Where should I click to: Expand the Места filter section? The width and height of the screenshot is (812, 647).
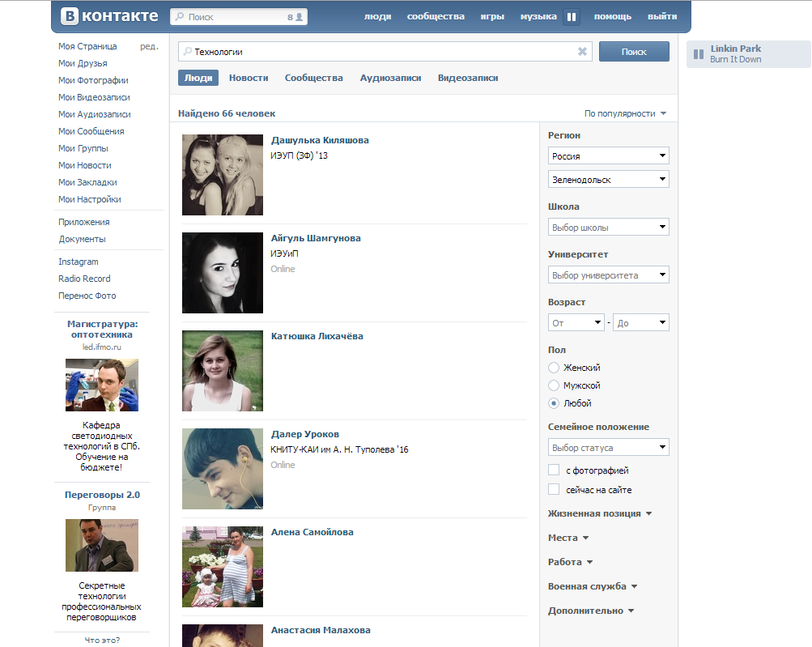click(568, 538)
